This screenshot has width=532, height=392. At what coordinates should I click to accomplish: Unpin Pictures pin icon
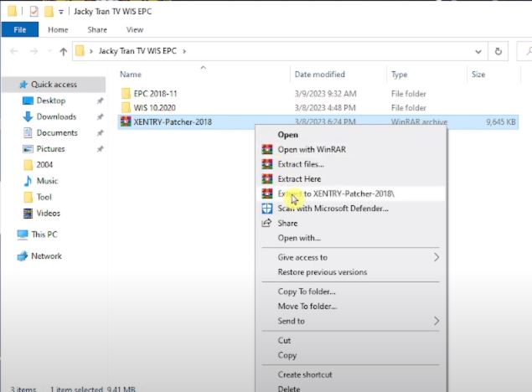100,149
